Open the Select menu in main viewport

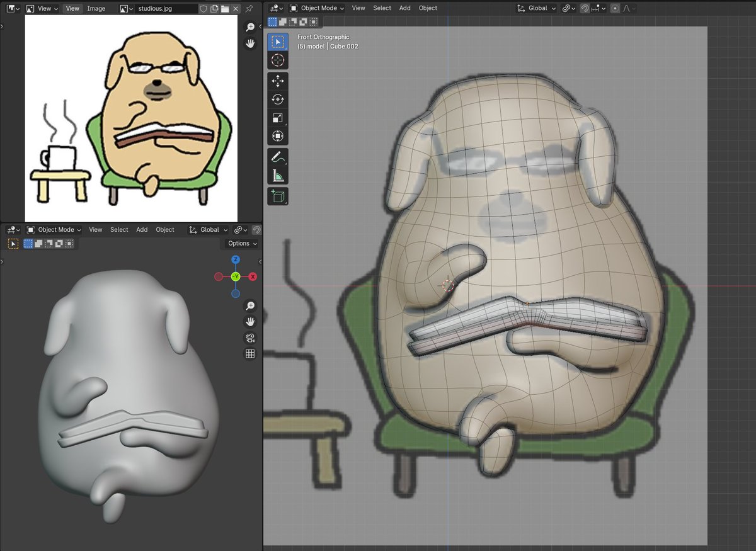[x=382, y=8]
